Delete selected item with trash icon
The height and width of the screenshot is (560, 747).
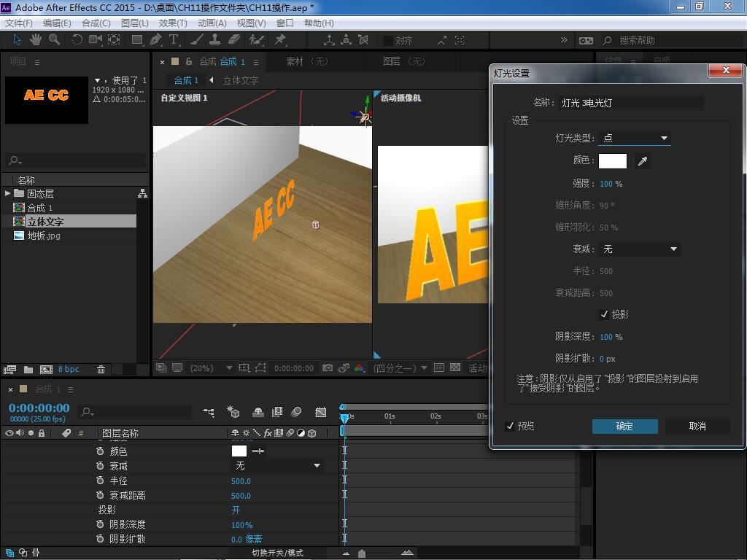pyautogui.click(x=101, y=370)
